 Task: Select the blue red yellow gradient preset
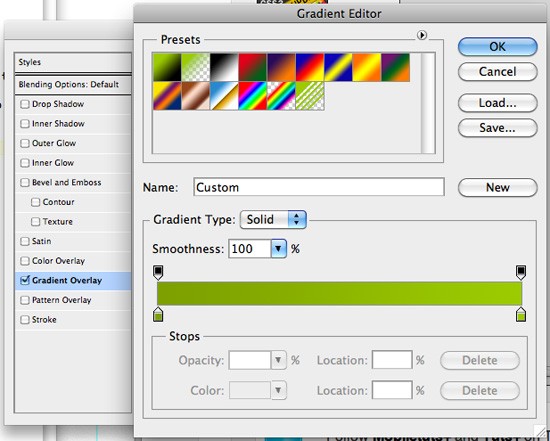pyautogui.click(x=310, y=67)
